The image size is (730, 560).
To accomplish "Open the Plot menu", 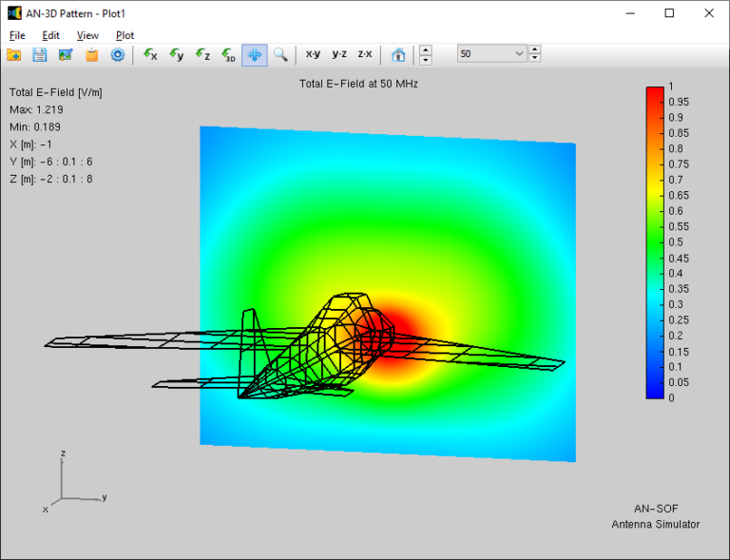I will coord(125,35).
